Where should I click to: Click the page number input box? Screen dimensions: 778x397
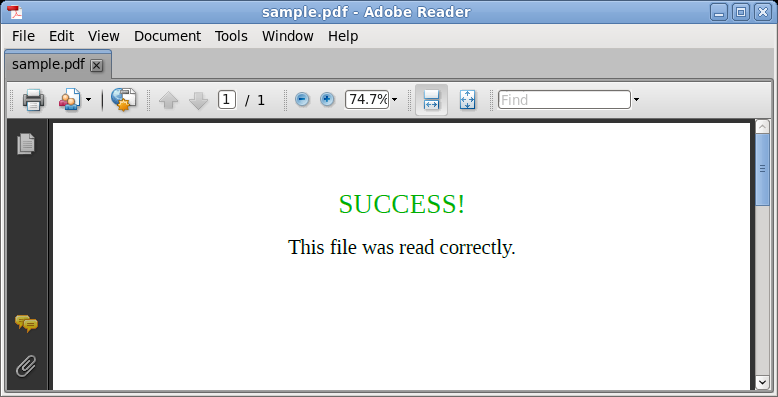coord(227,100)
